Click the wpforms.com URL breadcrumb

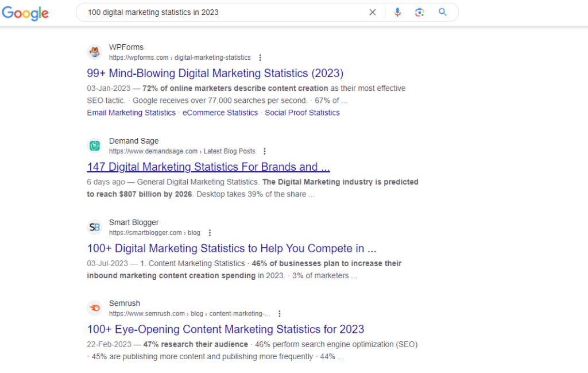(180, 57)
